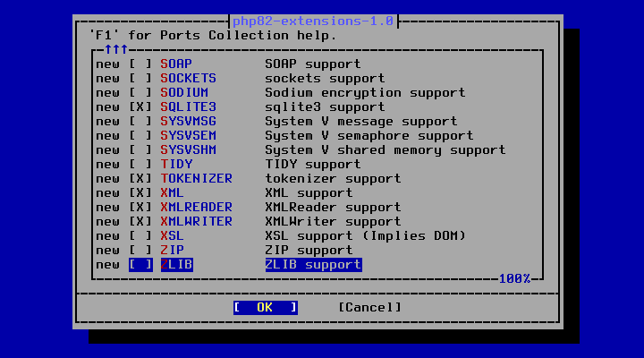Toggle the SYSVSEM semaphore checkbox
Screen dimensions: 644x358
[x=140, y=136]
